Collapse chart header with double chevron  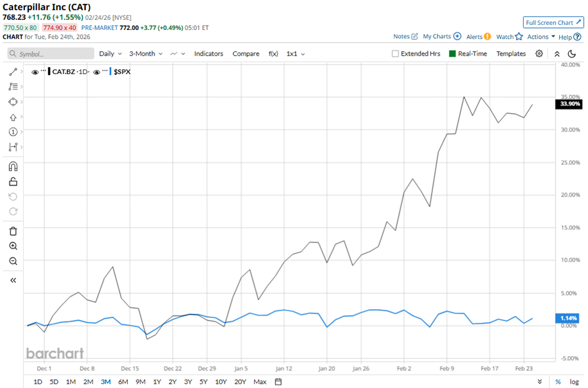(x=557, y=54)
